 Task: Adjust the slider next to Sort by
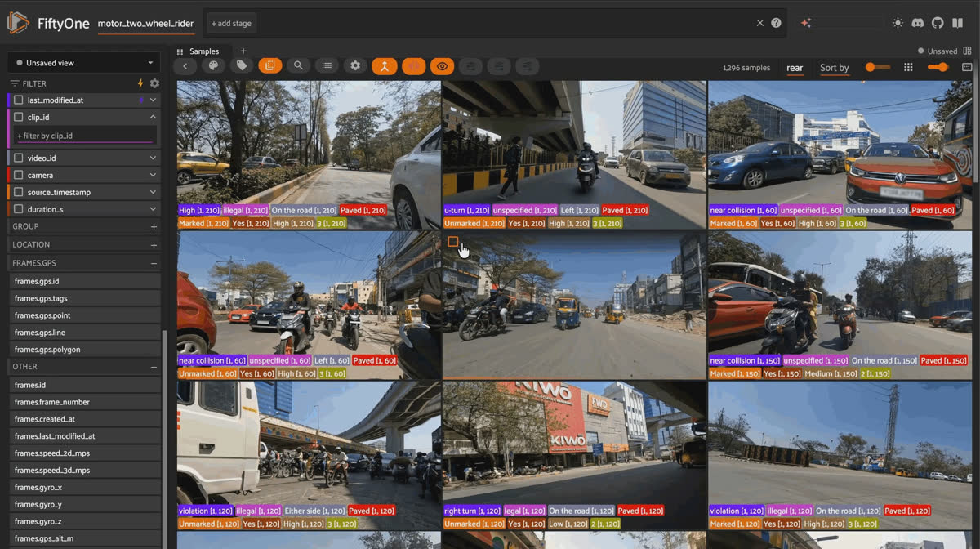pyautogui.click(x=877, y=67)
